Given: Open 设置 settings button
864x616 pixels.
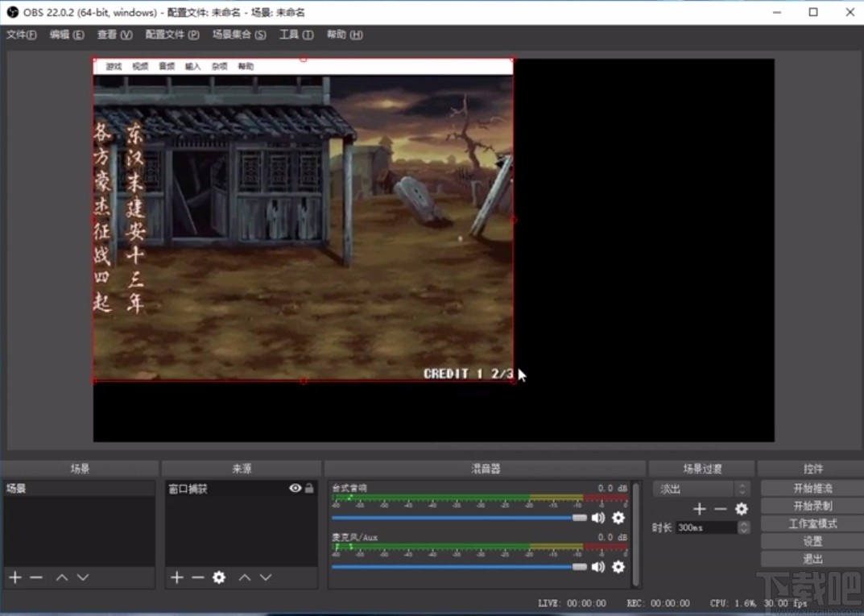Looking at the screenshot, I should pos(812,540).
